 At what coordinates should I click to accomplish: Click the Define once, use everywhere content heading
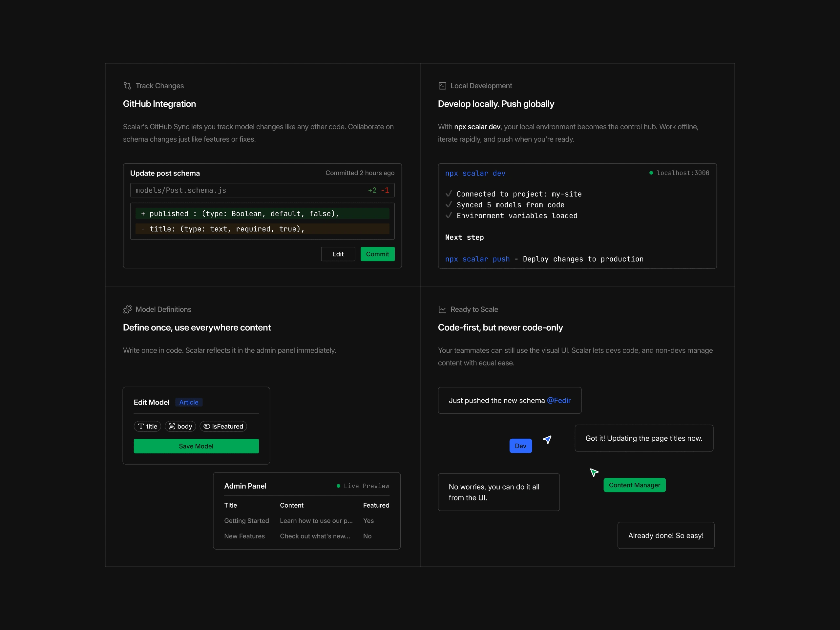point(197,327)
